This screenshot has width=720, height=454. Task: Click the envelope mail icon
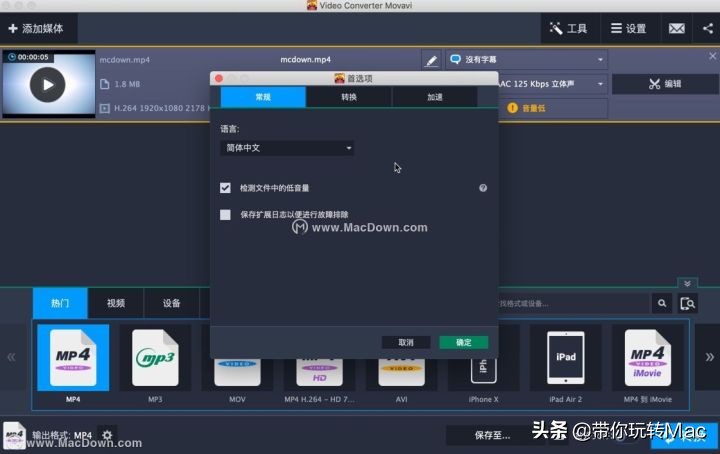pos(676,28)
